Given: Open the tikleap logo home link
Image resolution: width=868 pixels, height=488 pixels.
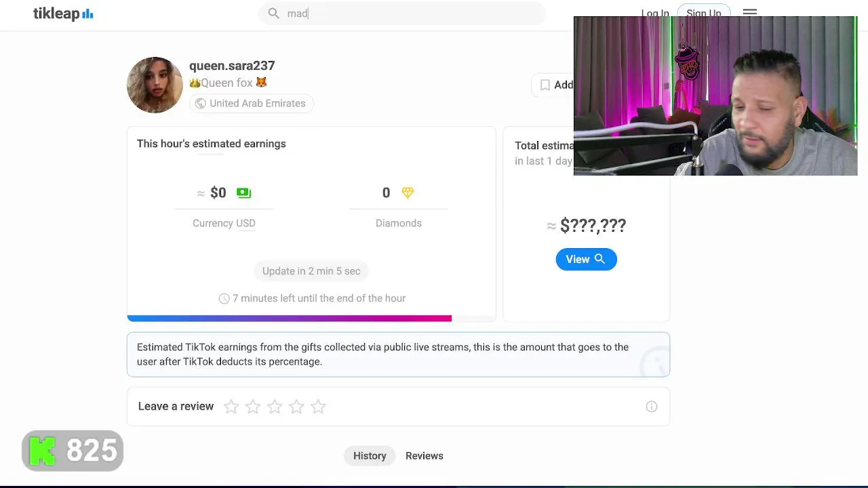Looking at the screenshot, I should point(63,14).
